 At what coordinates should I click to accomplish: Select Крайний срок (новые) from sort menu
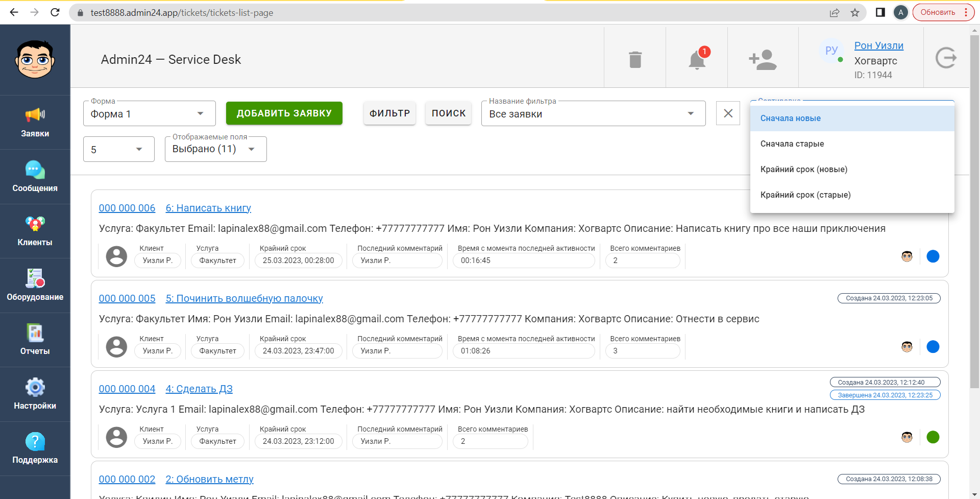[x=804, y=169]
